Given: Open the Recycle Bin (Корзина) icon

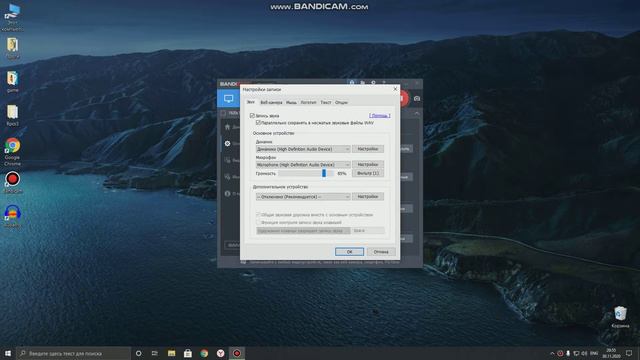Looking at the screenshot, I should (620, 316).
